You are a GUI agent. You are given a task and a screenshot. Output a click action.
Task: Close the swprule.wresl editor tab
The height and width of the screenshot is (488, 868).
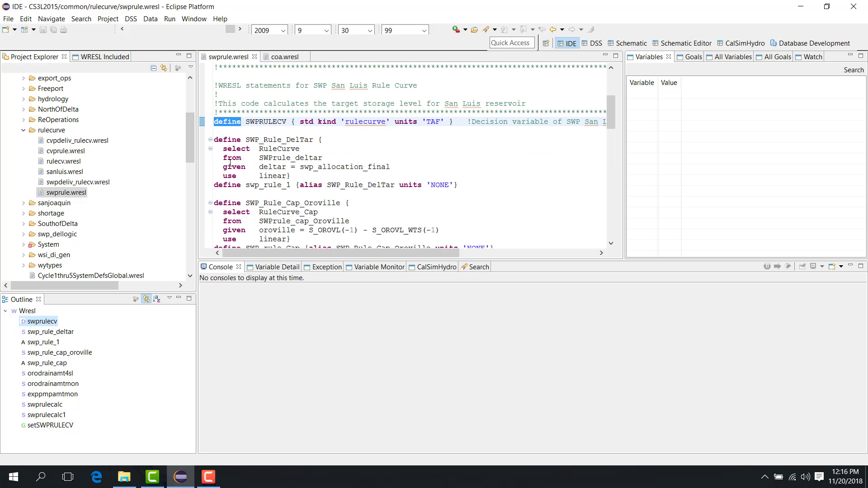click(x=255, y=56)
